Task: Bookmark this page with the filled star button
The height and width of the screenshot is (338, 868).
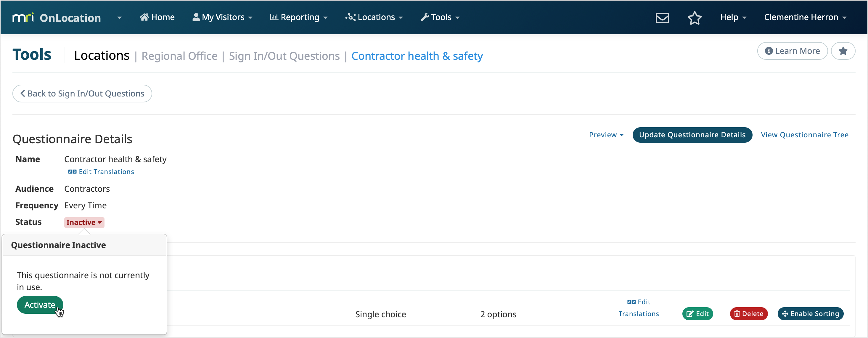Action: pyautogui.click(x=843, y=51)
